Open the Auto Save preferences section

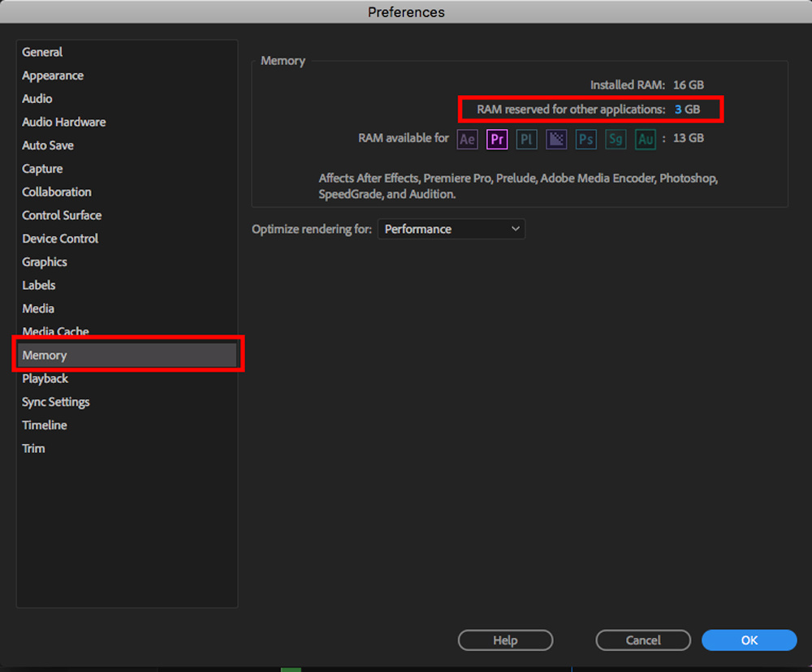[48, 144]
